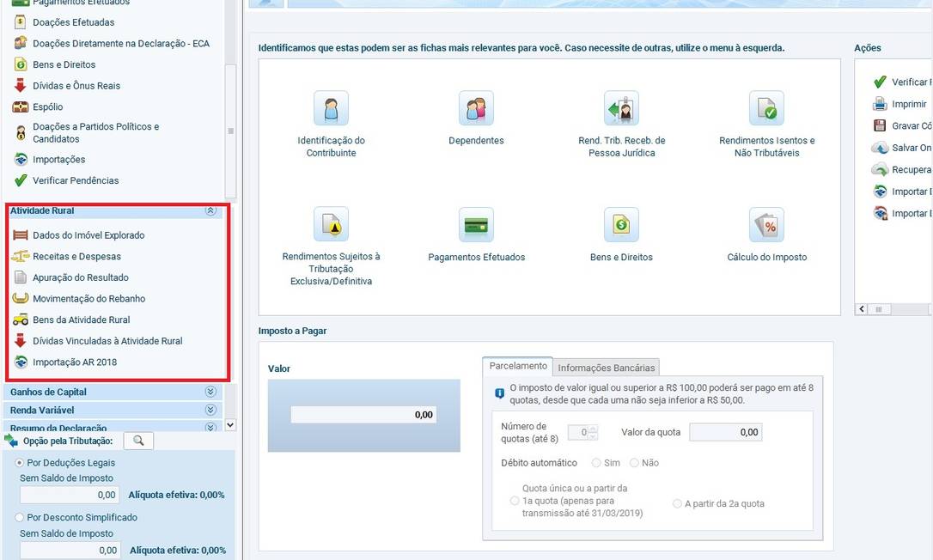
Task: Open Rendimentos Isentos e Não Tributáveis
Action: [x=766, y=109]
